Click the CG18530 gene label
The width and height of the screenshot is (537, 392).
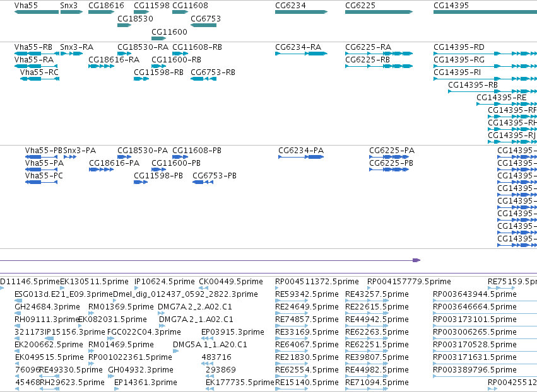[x=135, y=19]
